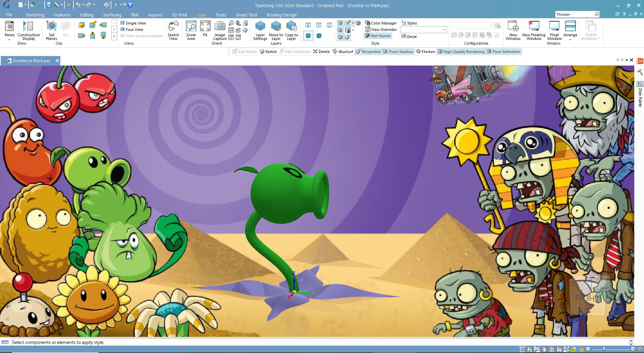Switch to Sketching tab
The height and width of the screenshot is (353, 644).
click(x=35, y=15)
